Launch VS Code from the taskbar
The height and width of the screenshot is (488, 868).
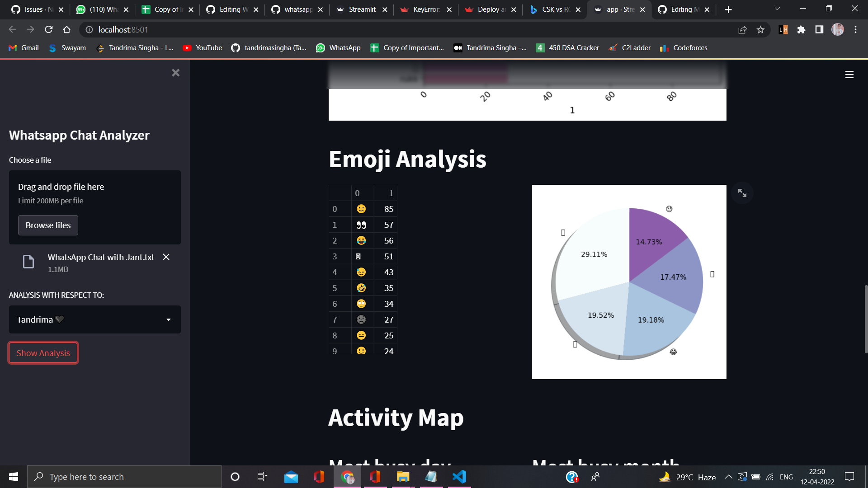[x=459, y=476]
